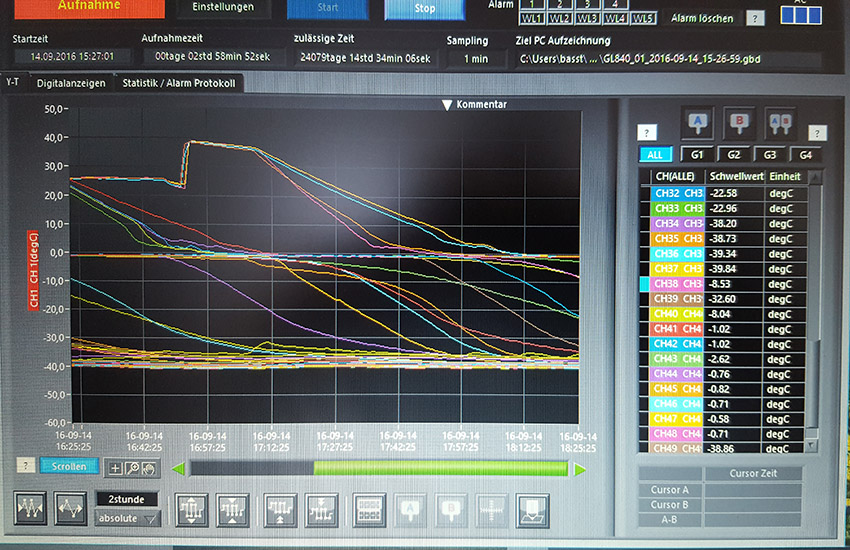Click the expand time axis waveform icon
Image resolution: width=850 pixels, height=550 pixels.
(72, 510)
